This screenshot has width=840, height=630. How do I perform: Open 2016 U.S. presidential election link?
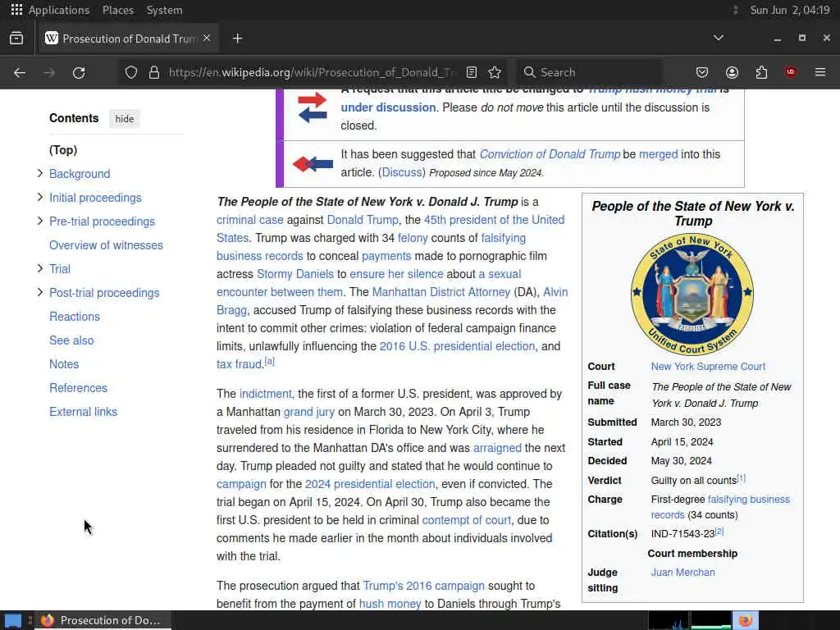coord(457,346)
